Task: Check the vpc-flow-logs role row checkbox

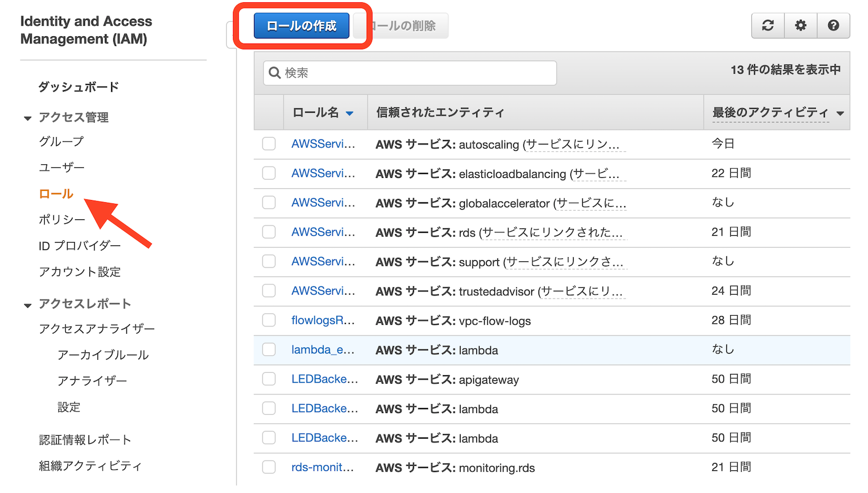Action: tap(269, 320)
